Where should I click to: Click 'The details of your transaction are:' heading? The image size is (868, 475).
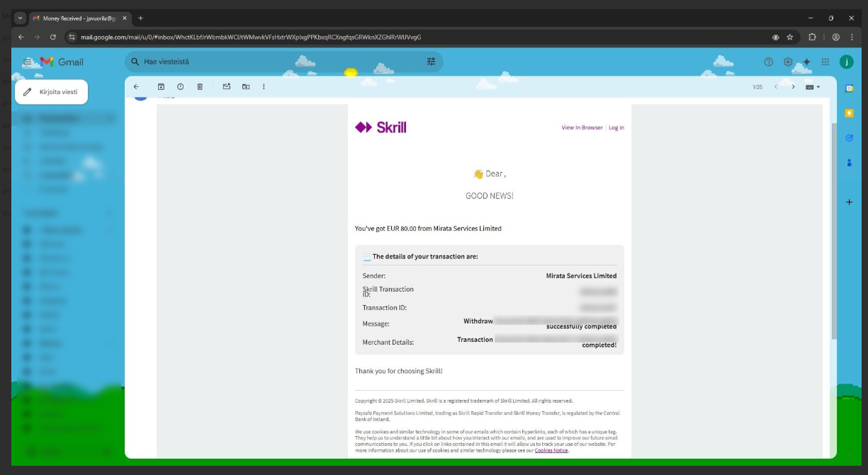(425, 256)
